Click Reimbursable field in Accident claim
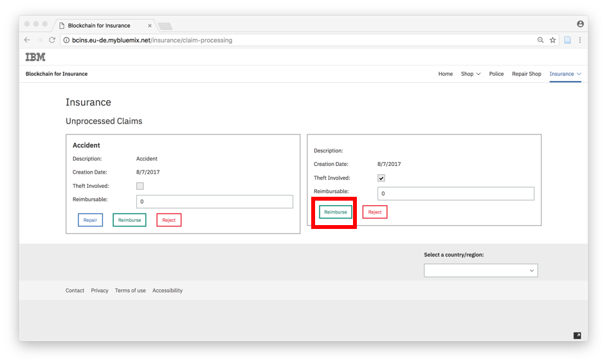 coord(215,201)
